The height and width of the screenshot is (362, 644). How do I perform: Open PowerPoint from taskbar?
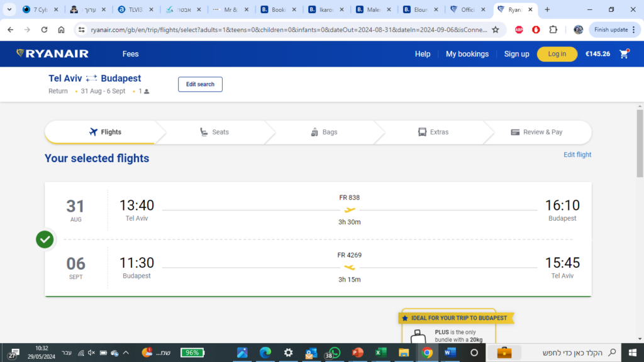click(358, 353)
